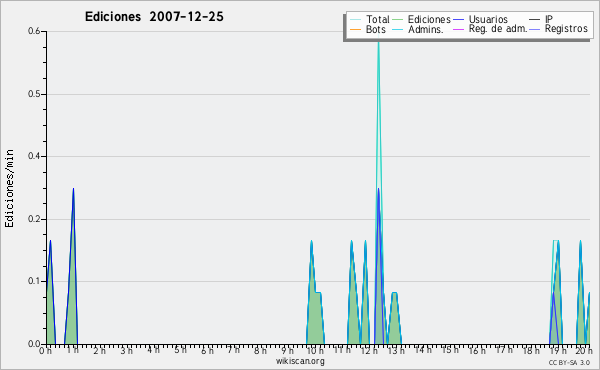Click the Ediciones legend entry
Image resolution: width=600 pixels, height=370 pixels.
pyautogui.click(x=422, y=19)
